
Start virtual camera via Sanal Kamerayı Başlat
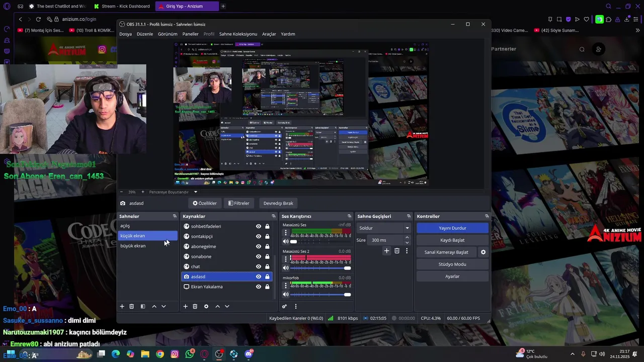click(x=446, y=252)
